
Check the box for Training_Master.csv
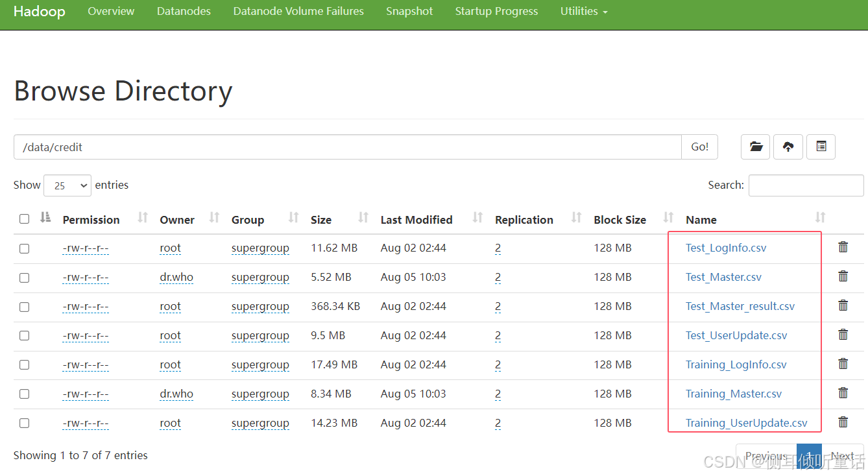[x=24, y=394]
